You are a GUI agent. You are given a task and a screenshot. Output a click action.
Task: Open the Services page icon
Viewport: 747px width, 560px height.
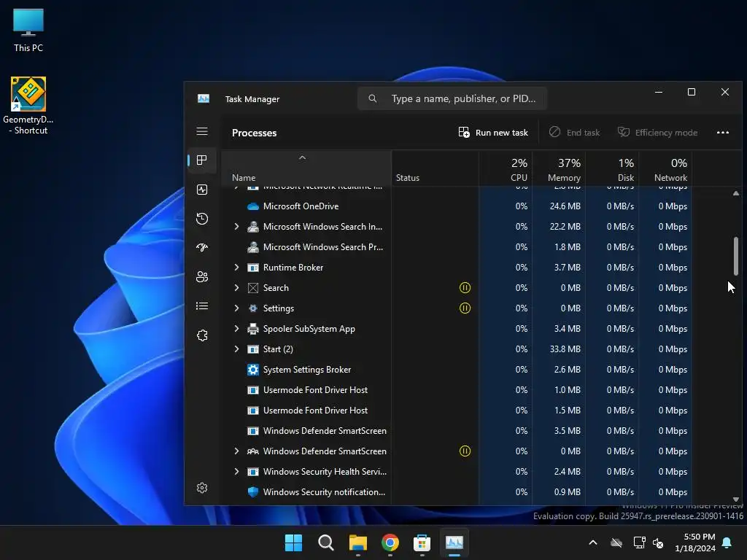(202, 335)
